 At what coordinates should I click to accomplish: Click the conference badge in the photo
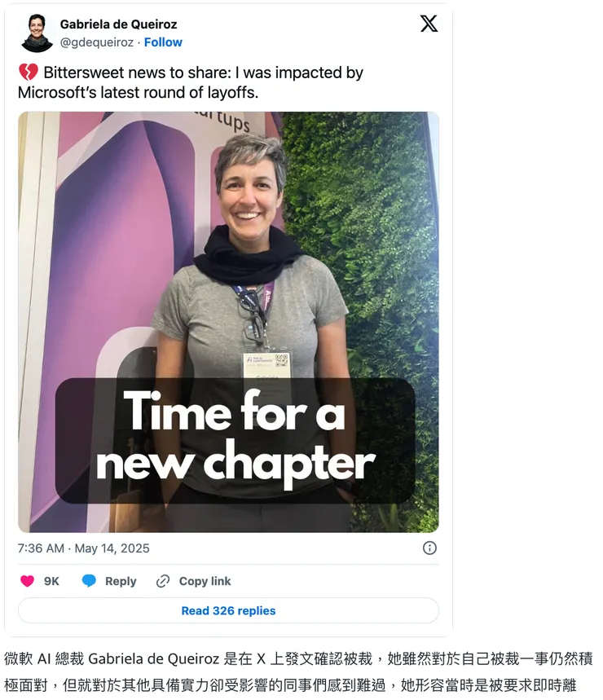coord(266,366)
